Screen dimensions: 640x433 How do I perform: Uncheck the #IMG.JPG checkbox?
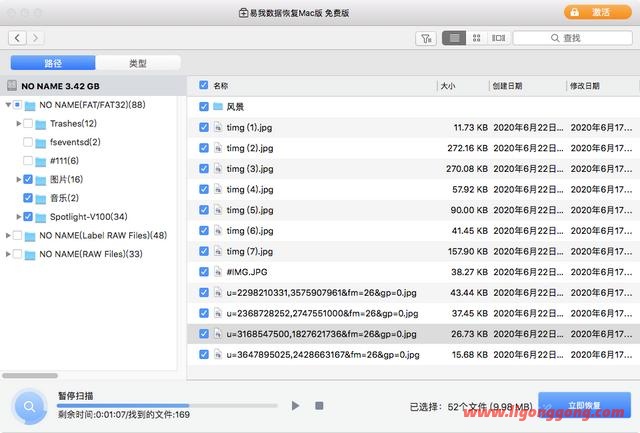point(204,272)
